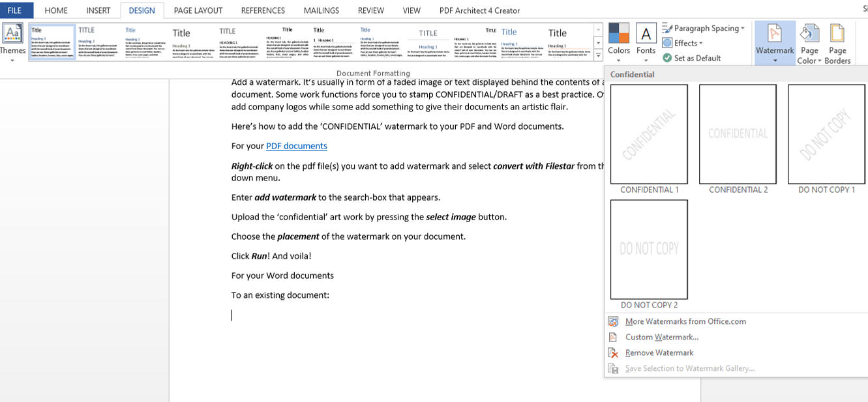Viewport: 868px width, 402px height.
Task: Expand the Effects dropdown arrow
Action: coord(701,44)
